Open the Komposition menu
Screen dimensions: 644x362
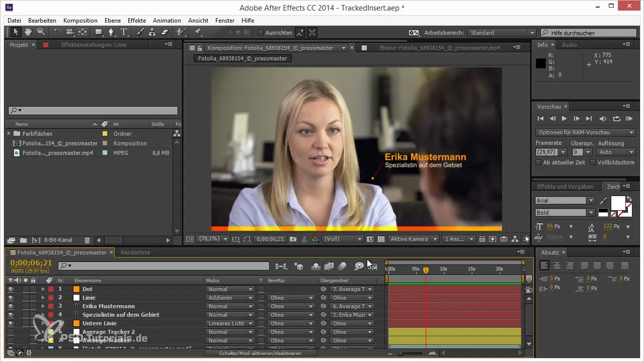coord(80,21)
